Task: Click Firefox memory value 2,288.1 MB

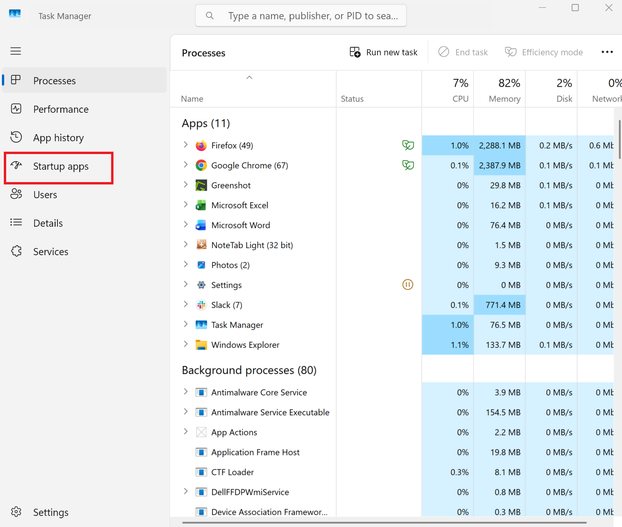Action: pos(499,146)
